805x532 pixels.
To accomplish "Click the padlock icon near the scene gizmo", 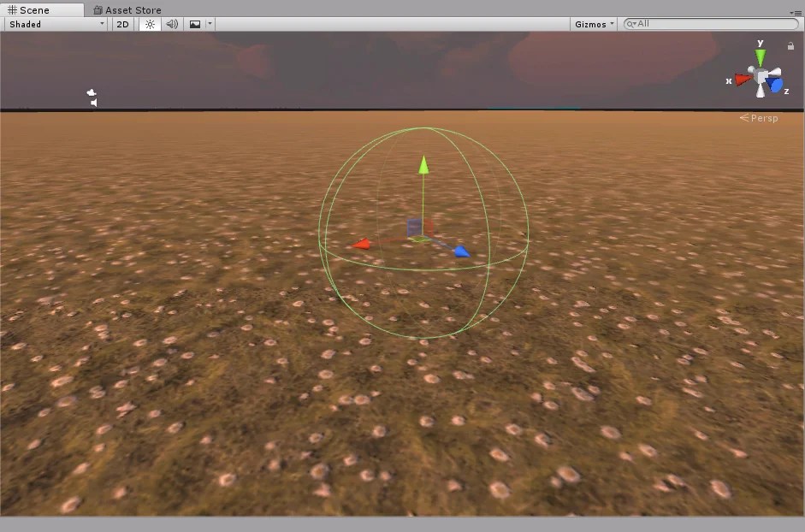I will 790,46.
